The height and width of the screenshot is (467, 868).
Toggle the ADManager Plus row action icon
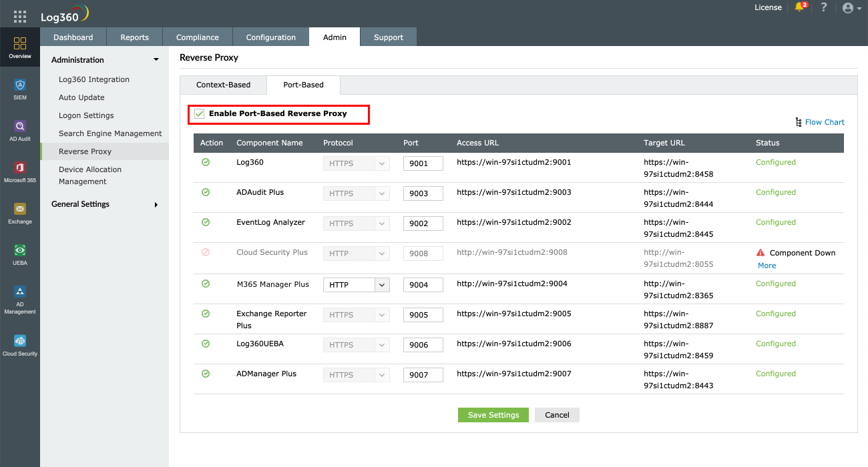[x=206, y=374]
